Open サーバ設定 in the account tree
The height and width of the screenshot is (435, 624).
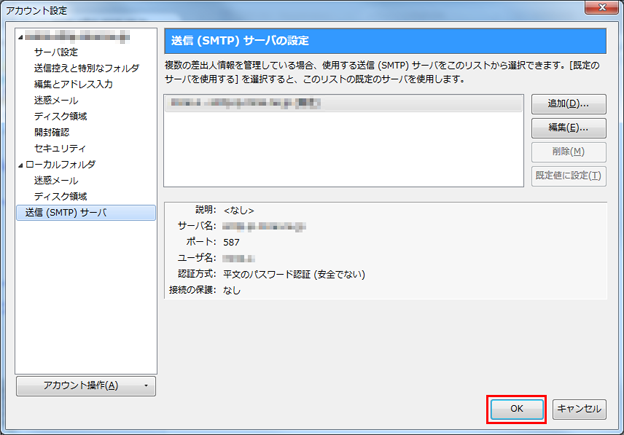(56, 52)
